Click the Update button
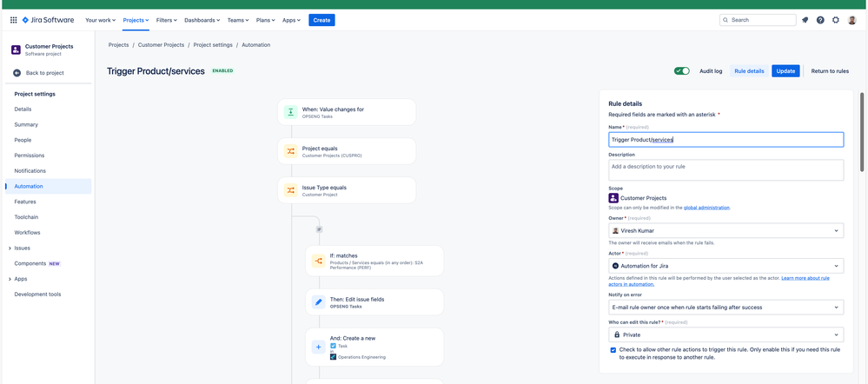This screenshot has width=868, height=384. pos(785,71)
